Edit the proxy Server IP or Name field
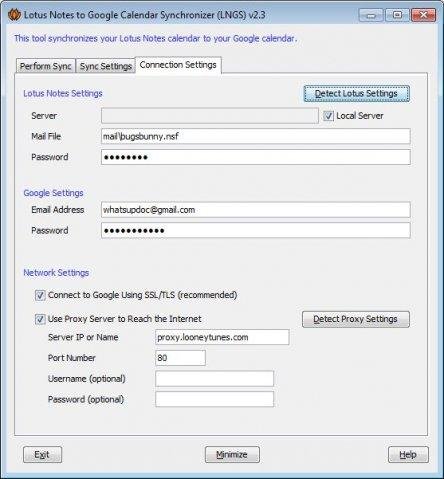This screenshot has height=479, width=444. [x=222, y=337]
